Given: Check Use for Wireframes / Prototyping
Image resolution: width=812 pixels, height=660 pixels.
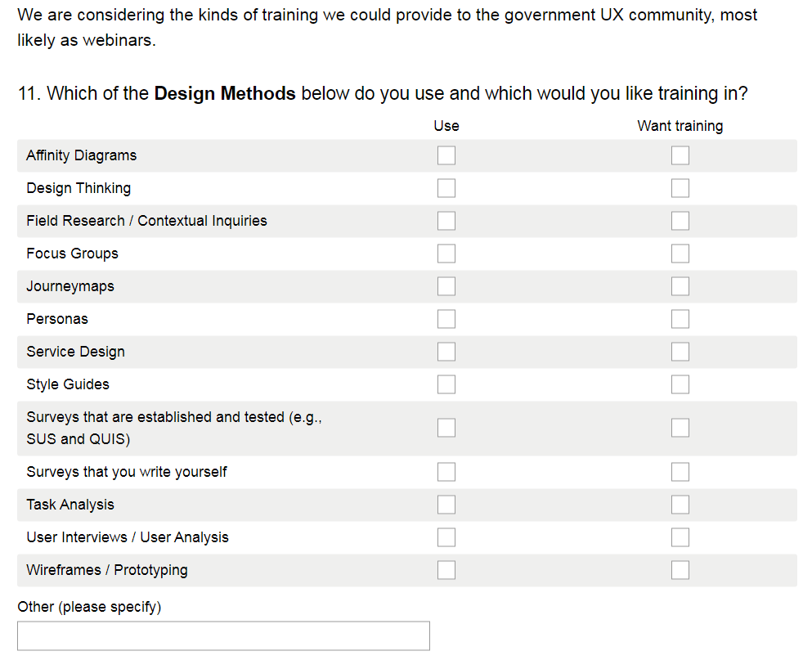Looking at the screenshot, I should click(446, 570).
